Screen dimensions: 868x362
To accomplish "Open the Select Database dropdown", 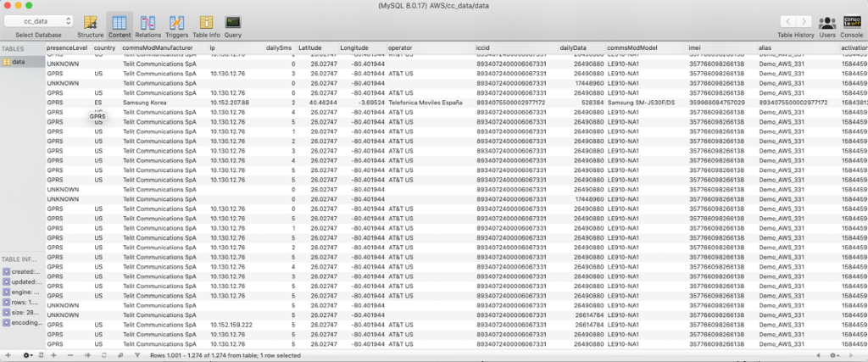I will click(x=39, y=20).
